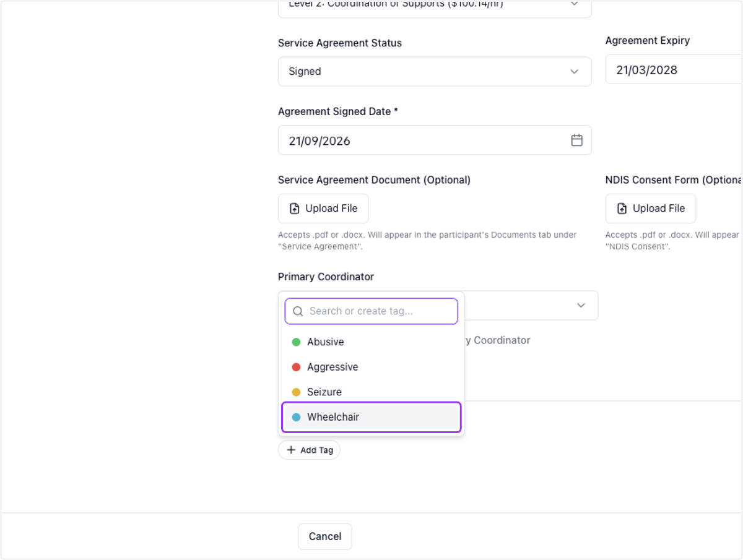
Task: Upload a Service Agreement Document file
Action: (x=323, y=209)
